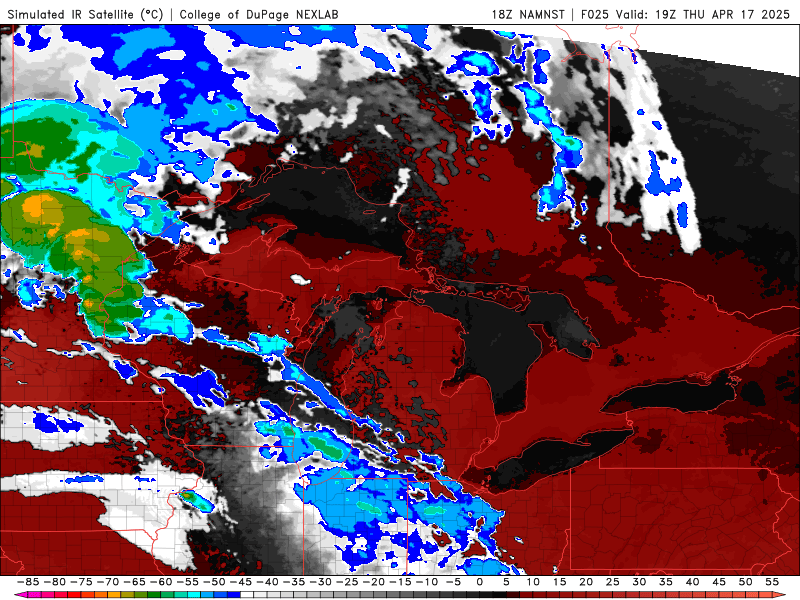This screenshot has width=800, height=600.
Task: Click the -60 label on the temperature scale
Action: [x=161, y=582]
